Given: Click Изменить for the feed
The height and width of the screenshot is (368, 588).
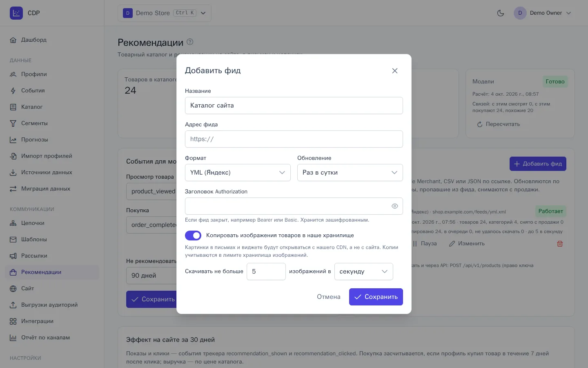Looking at the screenshot, I should tap(467, 244).
